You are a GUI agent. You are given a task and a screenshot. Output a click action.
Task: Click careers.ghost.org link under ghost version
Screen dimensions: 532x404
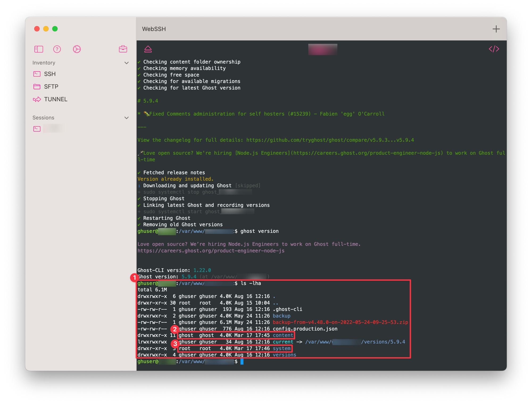tap(211, 251)
